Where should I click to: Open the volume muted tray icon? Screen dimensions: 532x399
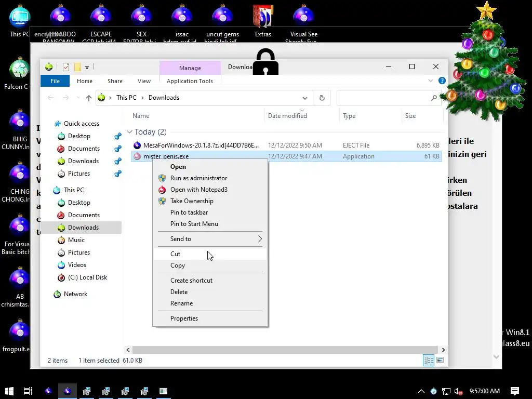point(458,392)
